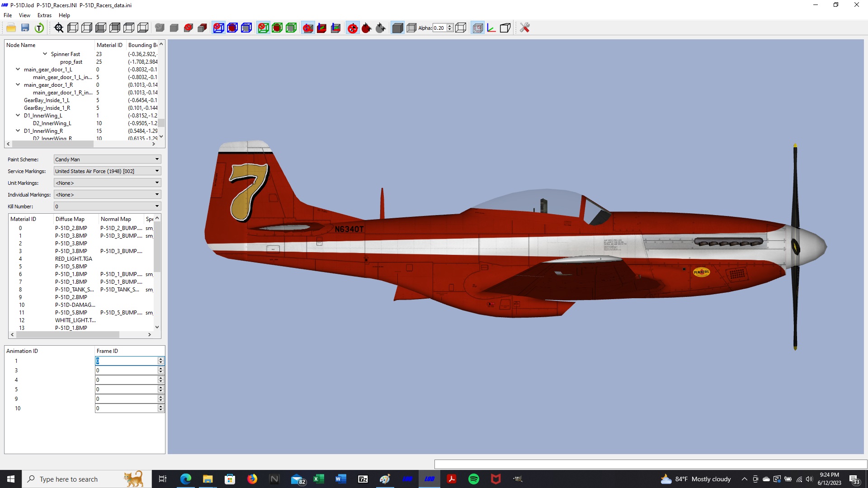868x488 pixels.
Task: Open the Unit Markings dropdown
Action: pos(107,183)
